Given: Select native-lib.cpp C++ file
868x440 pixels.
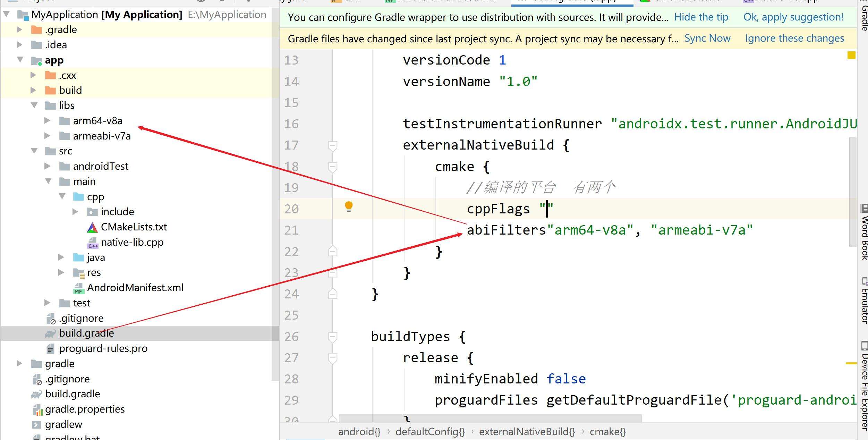Looking at the screenshot, I should point(132,242).
